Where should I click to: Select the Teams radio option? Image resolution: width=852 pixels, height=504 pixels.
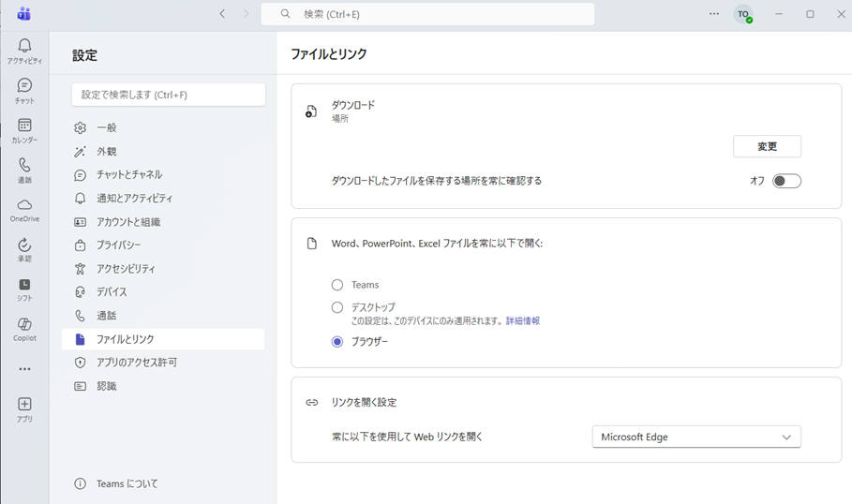337,285
